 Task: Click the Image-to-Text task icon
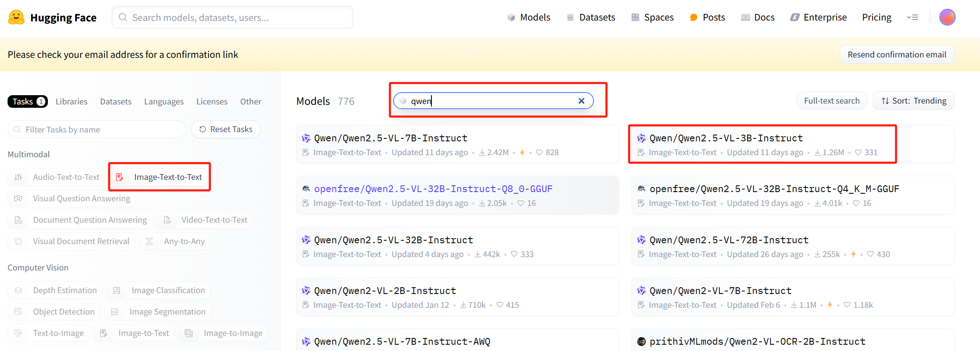(x=104, y=333)
